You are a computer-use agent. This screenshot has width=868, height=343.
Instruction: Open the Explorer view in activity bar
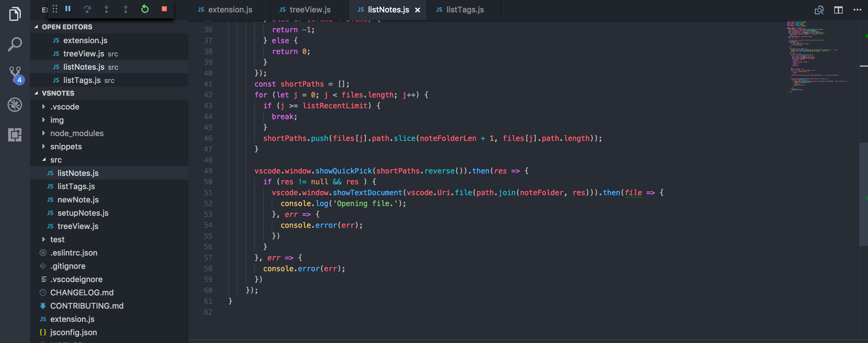coord(15,14)
